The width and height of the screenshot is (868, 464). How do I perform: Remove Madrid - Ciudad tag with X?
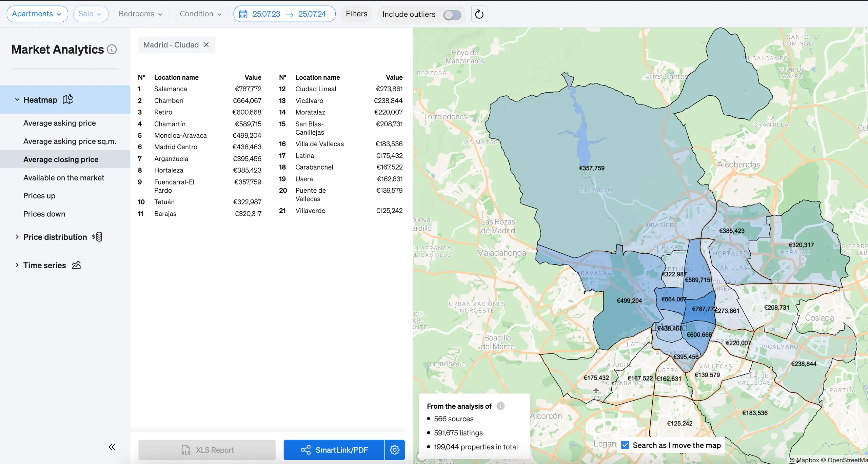[x=206, y=45]
